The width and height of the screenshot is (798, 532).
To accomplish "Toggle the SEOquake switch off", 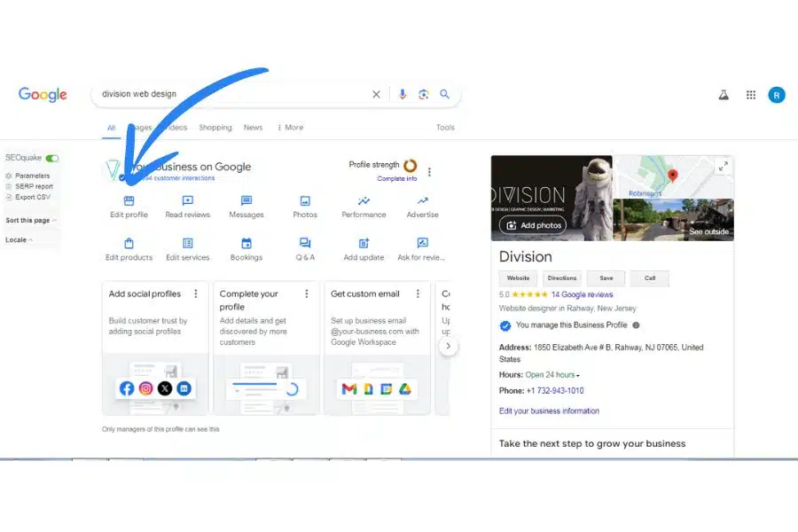I will (x=52, y=159).
